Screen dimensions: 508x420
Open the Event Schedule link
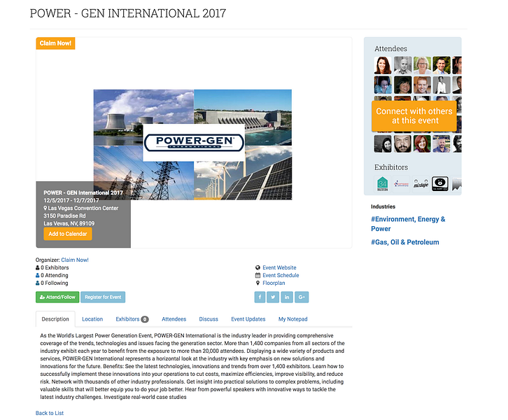281,276
